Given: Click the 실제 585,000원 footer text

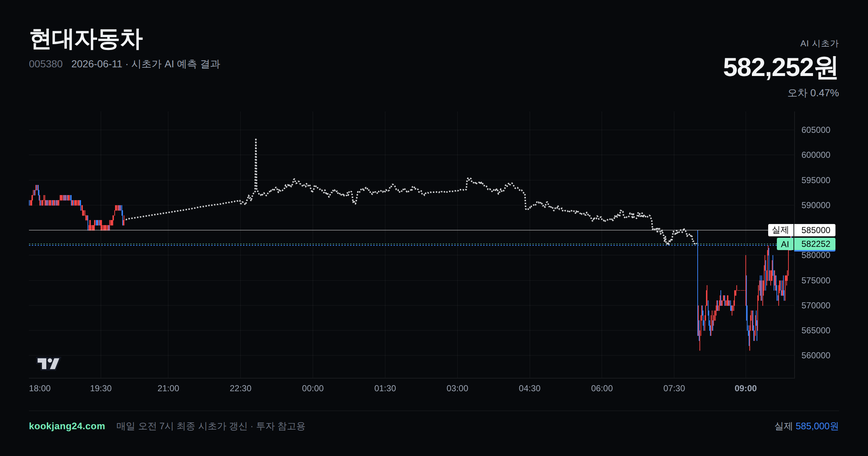Looking at the screenshot, I should tap(807, 426).
